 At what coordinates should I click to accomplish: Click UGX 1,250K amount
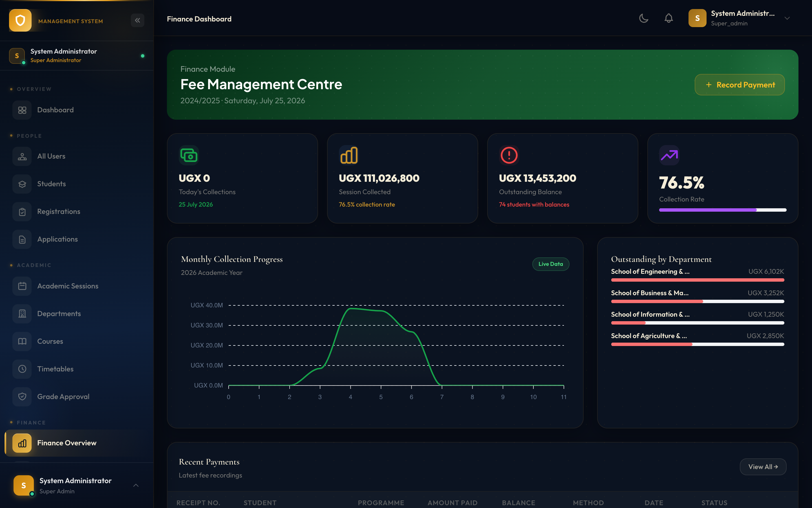pos(766,314)
